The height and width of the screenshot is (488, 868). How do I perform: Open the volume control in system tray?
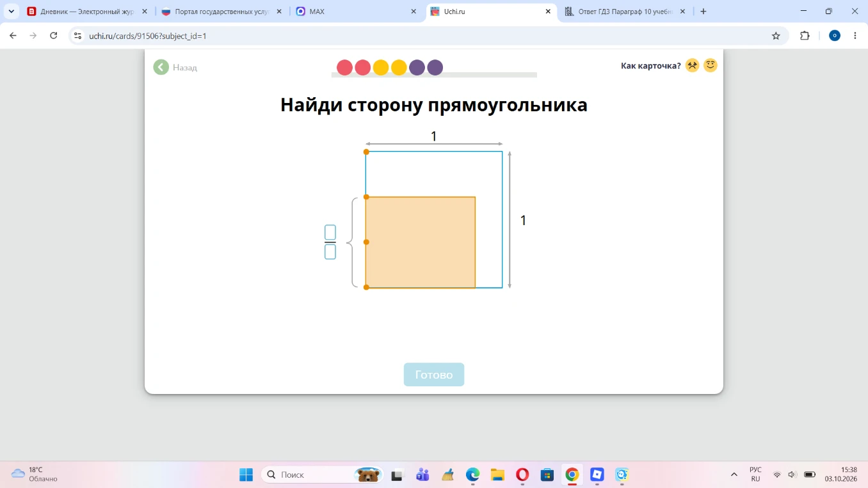coord(792,475)
